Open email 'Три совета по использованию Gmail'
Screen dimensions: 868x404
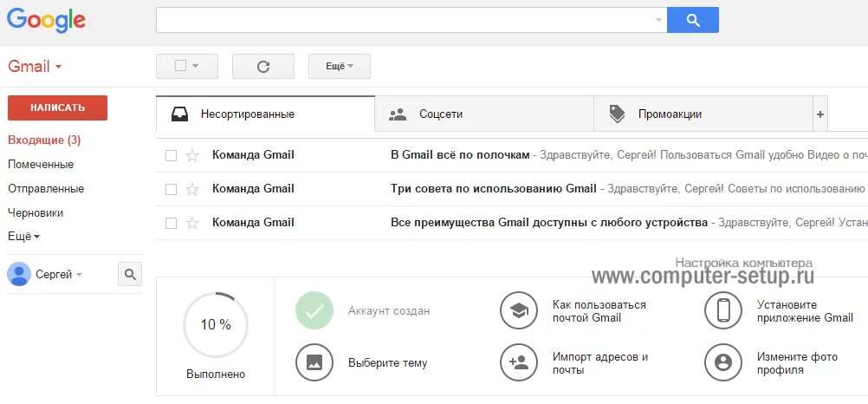pyautogui.click(x=493, y=189)
